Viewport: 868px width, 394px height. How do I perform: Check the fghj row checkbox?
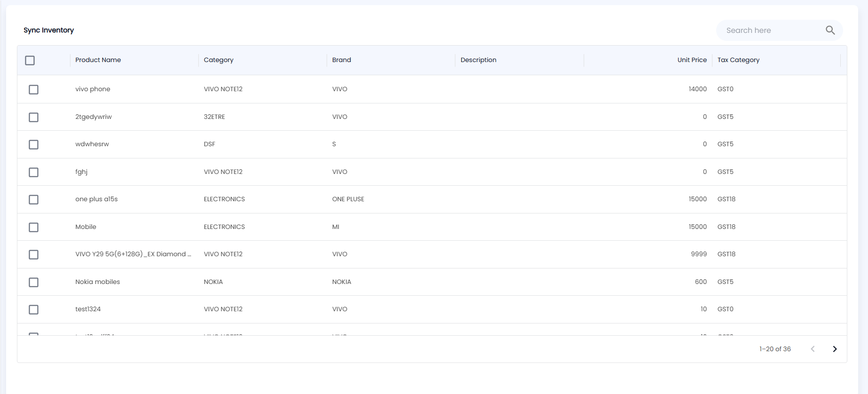[33, 172]
